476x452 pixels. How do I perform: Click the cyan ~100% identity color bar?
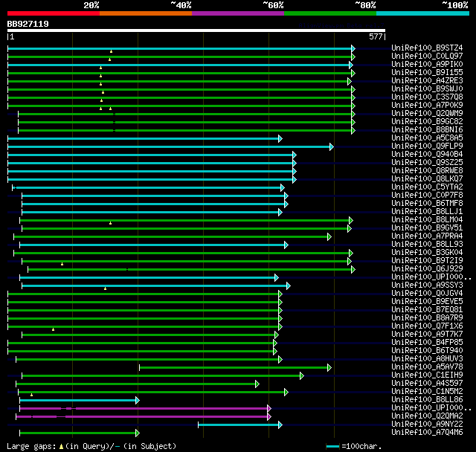(x=422, y=13)
